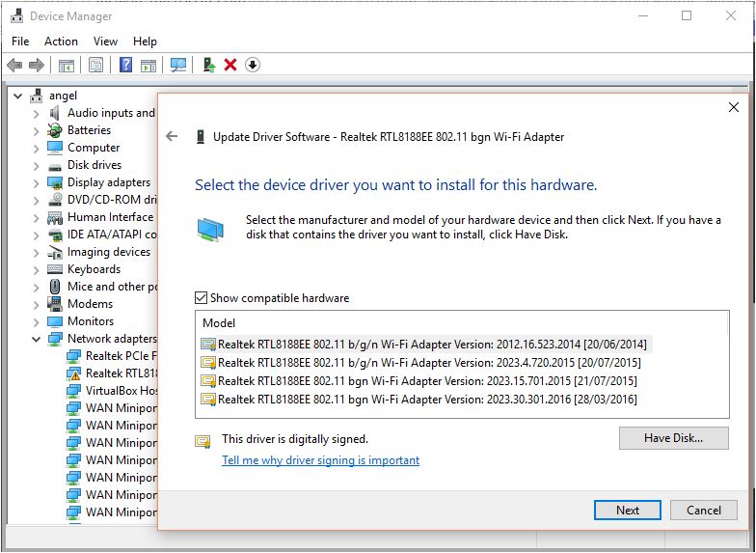Image resolution: width=756 pixels, height=553 pixels.
Task: Click the Have Disk... button
Action: tap(673, 438)
